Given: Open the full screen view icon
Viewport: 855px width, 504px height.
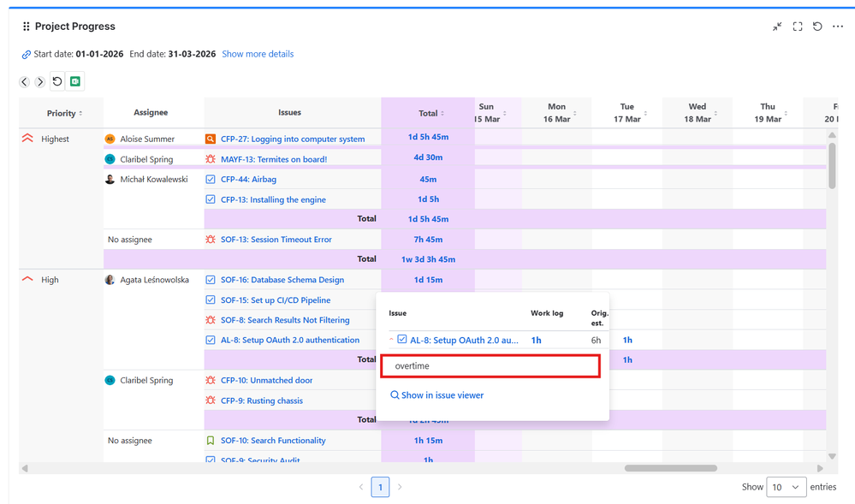Looking at the screenshot, I should coord(797,27).
